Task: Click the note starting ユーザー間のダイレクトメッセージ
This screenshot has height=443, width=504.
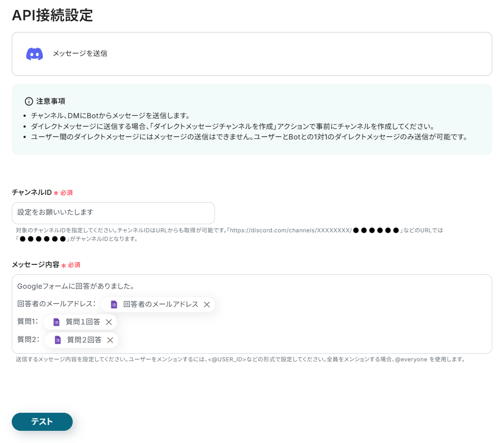Action: (x=249, y=137)
